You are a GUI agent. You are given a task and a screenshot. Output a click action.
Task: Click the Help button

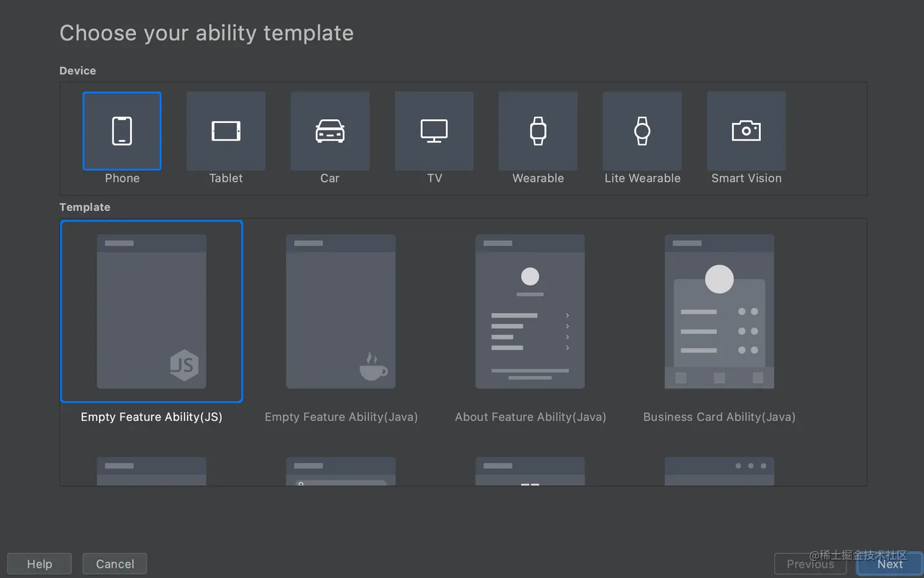tap(40, 564)
